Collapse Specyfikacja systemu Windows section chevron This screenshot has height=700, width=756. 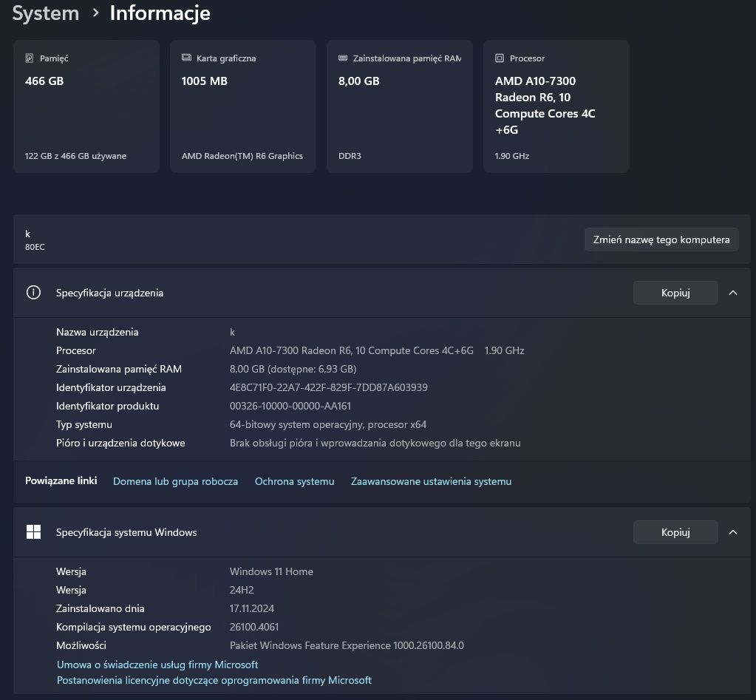click(733, 532)
